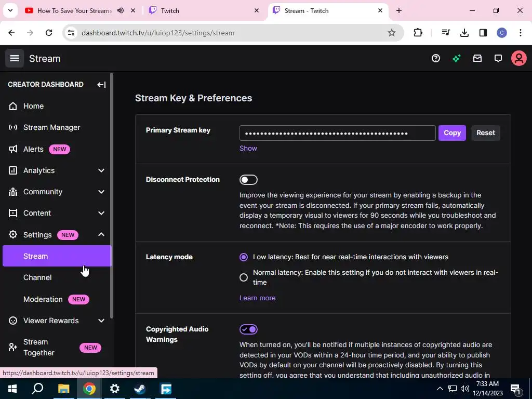Open the Moderation settings menu item
Image resolution: width=532 pixels, height=399 pixels.
[57, 299]
